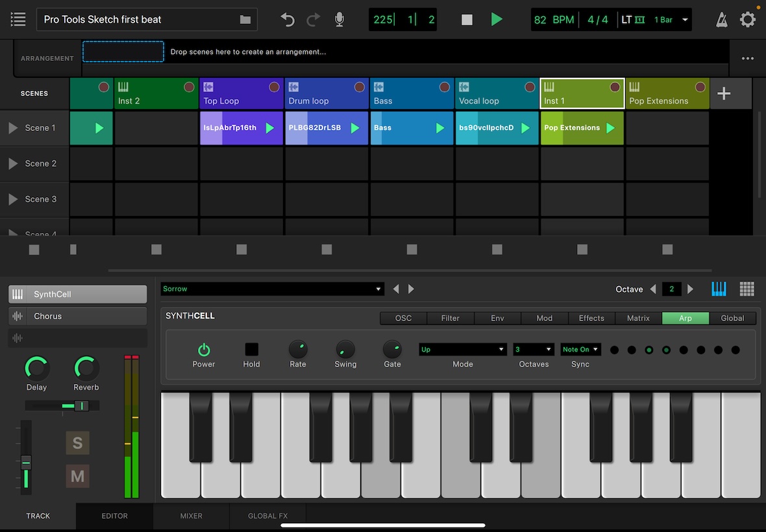Switch to the OSC tab
The width and height of the screenshot is (766, 532).
pos(404,318)
